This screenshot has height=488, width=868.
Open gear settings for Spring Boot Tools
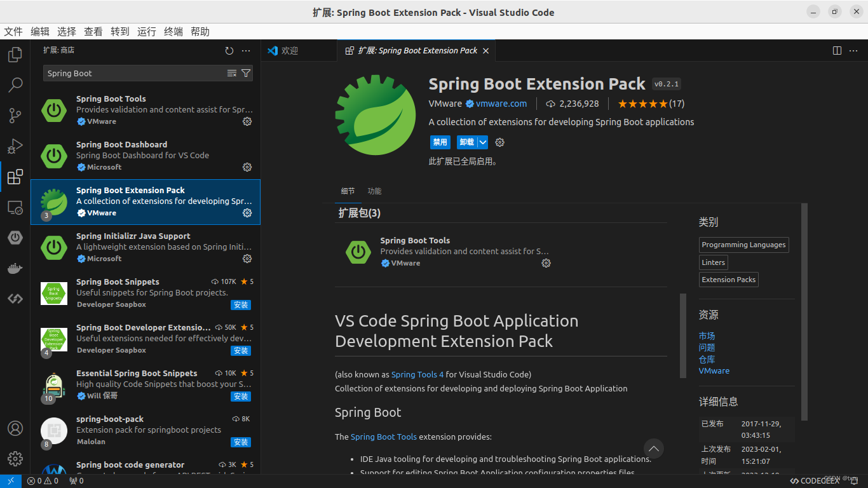(x=247, y=121)
